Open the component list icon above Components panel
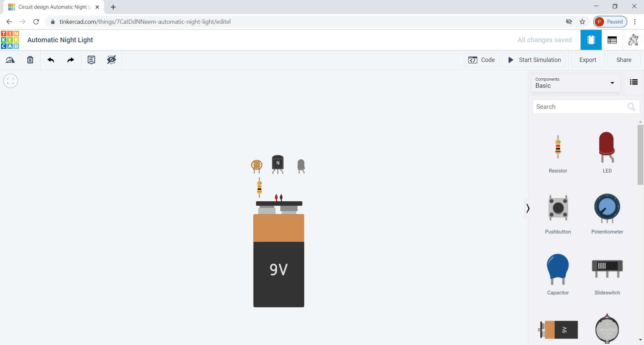Image resolution: width=644 pixels, height=345 pixels. 634,82
